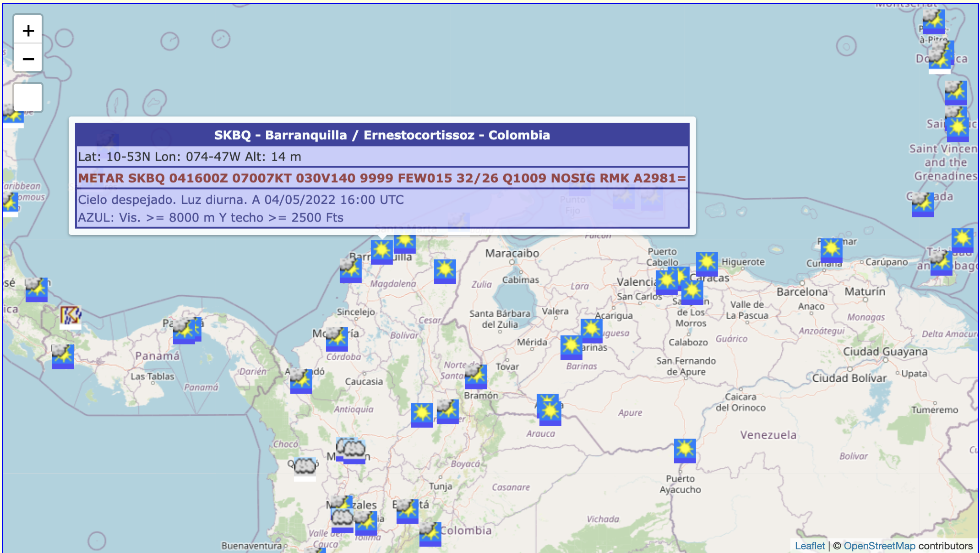Click partly cloudy marker at Grenada
Screen dimensions: 980x553
click(923, 204)
